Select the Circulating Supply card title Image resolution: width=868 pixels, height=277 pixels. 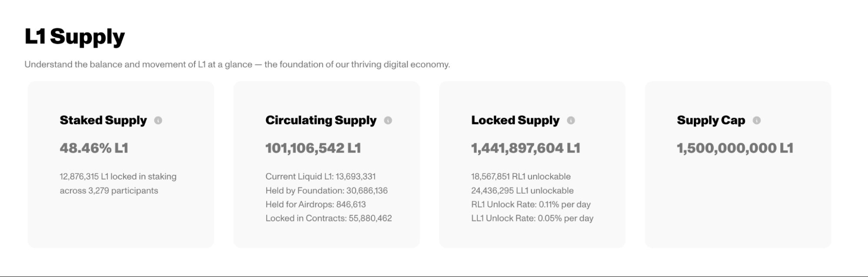320,120
